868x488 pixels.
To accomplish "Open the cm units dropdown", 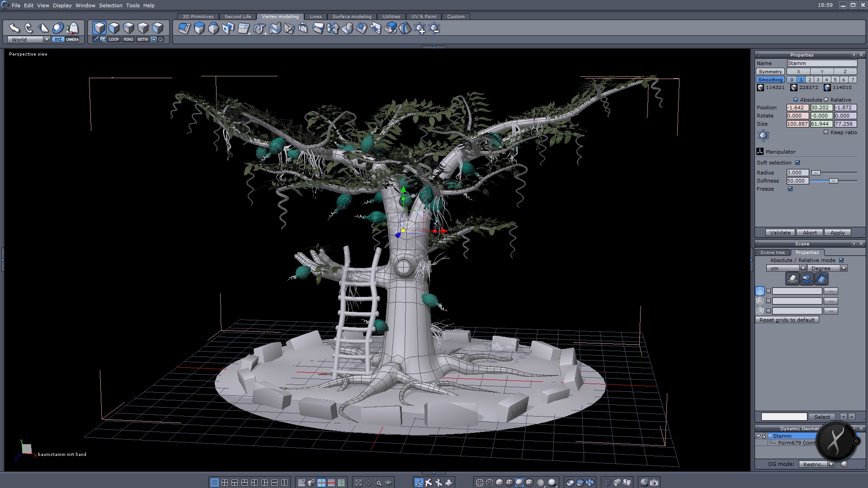I will 803,268.
